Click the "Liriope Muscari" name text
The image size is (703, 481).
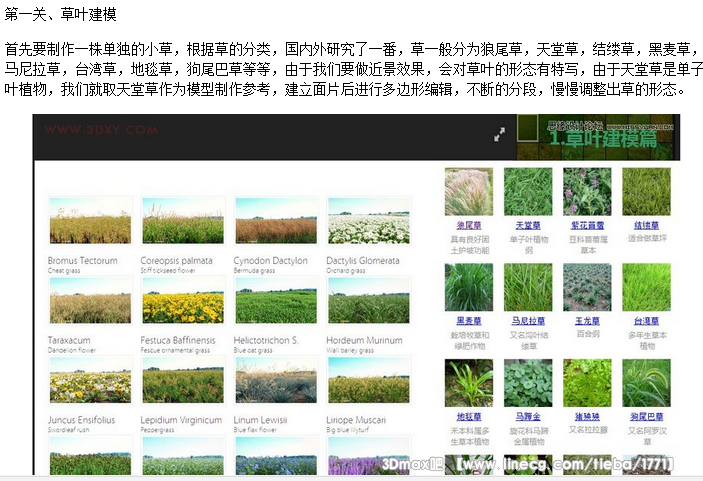click(356, 420)
